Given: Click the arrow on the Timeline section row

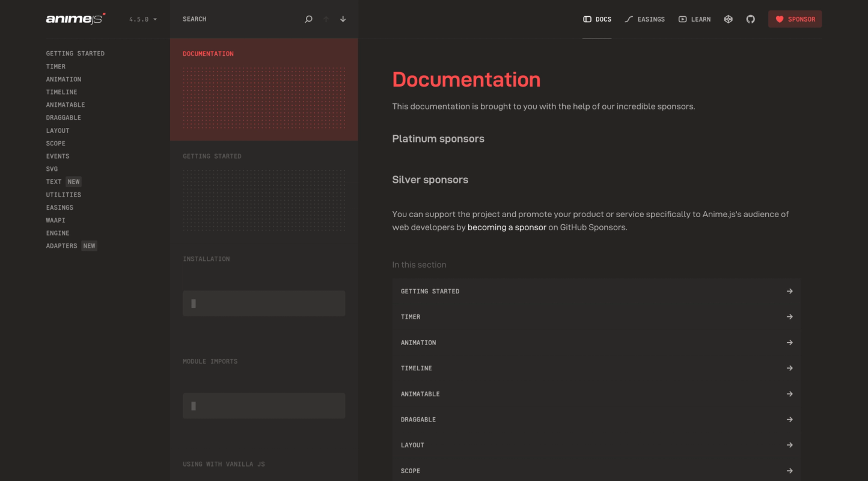Looking at the screenshot, I should pos(790,368).
